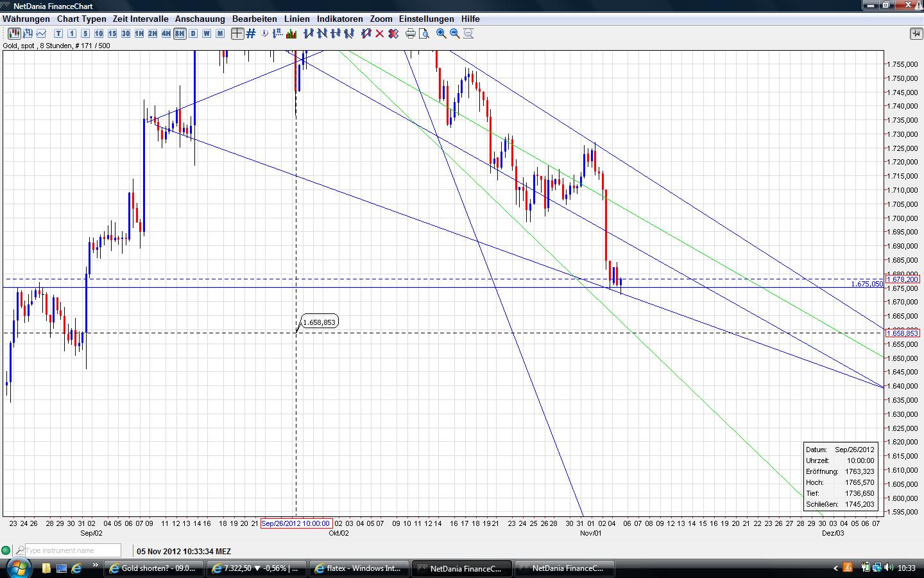
Task: Enable the crosshair tool
Action: point(237,33)
